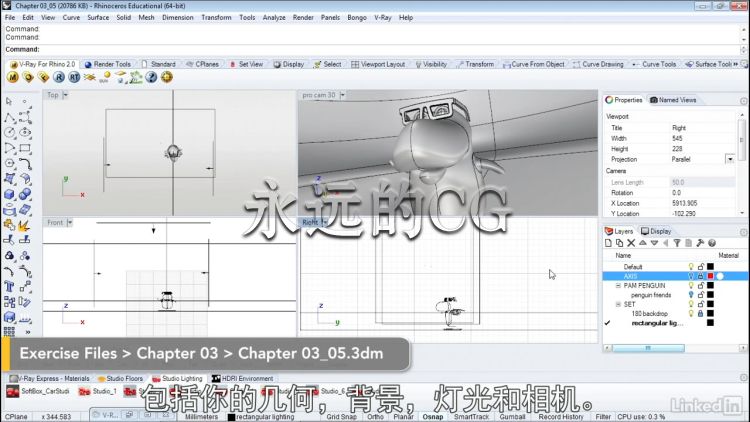Click the V-Ray options gear icon
This screenshot has height=422, width=750.
166,77
